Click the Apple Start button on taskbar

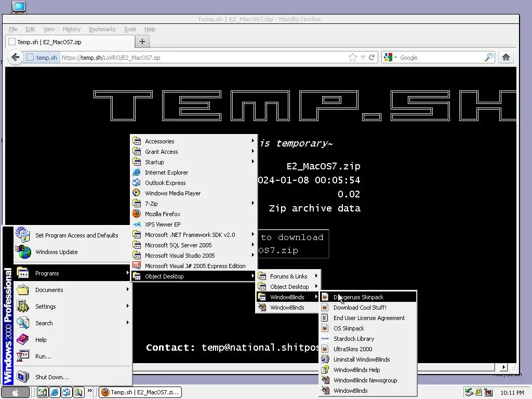point(16,393)
